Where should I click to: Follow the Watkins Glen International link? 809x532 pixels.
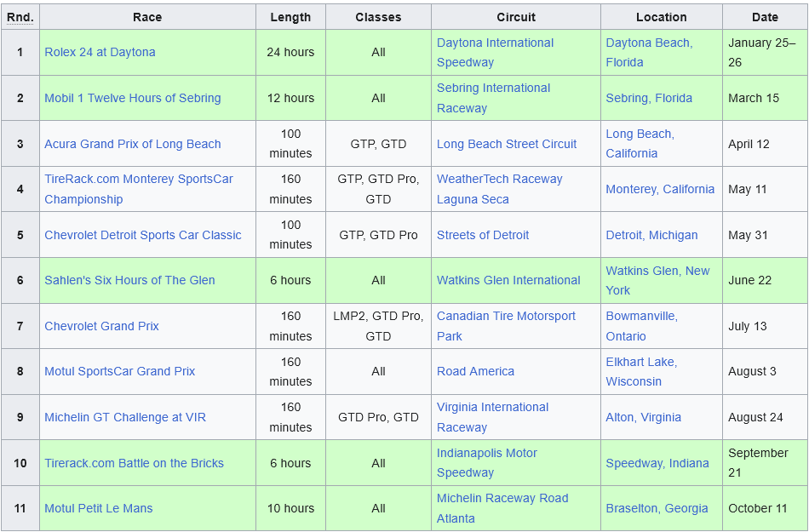tap(508, 280)
